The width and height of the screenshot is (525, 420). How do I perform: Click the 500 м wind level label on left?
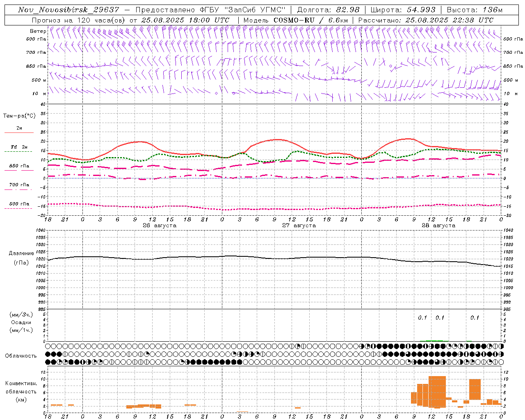[x=39, y=80]
